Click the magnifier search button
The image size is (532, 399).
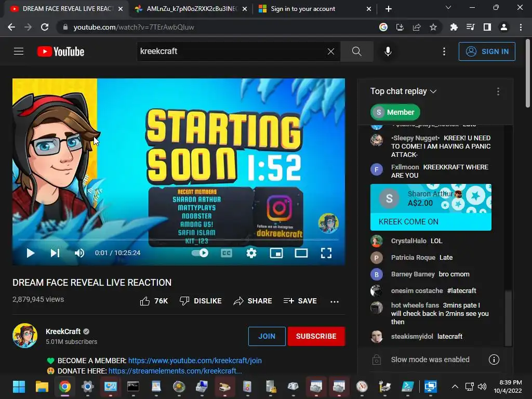pos(356,51)
